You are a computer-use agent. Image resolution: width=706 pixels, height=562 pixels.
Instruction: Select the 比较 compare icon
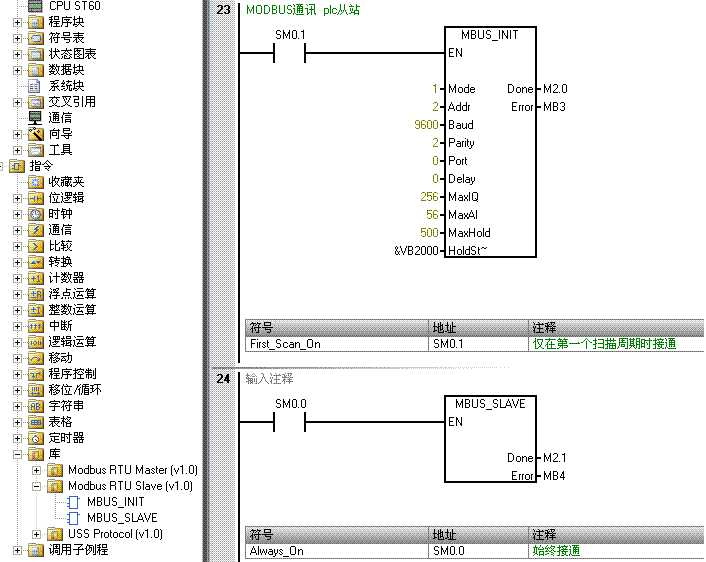(x=36, y=246)
